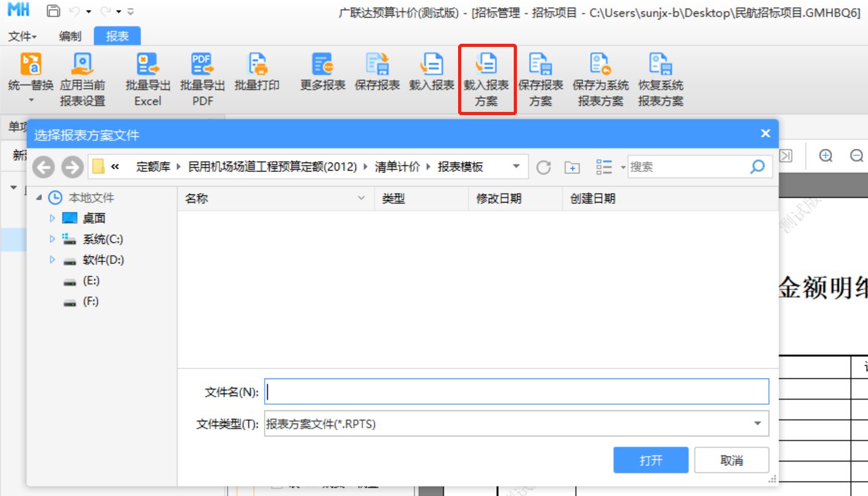Click the 统一替换 icon in ribbon
This screenshot has width=868, height=496.
[31, 64]
